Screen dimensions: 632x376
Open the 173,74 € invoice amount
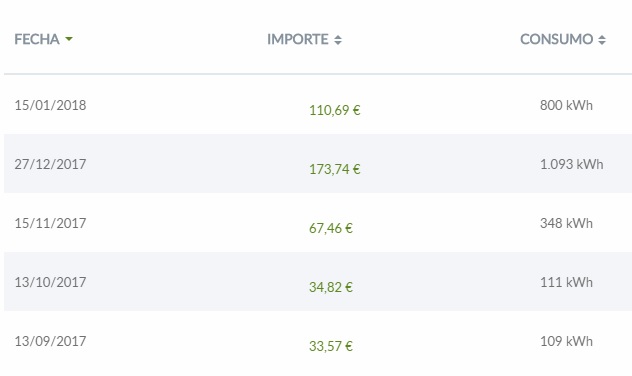pyautogui.click(x=335, y=169)
